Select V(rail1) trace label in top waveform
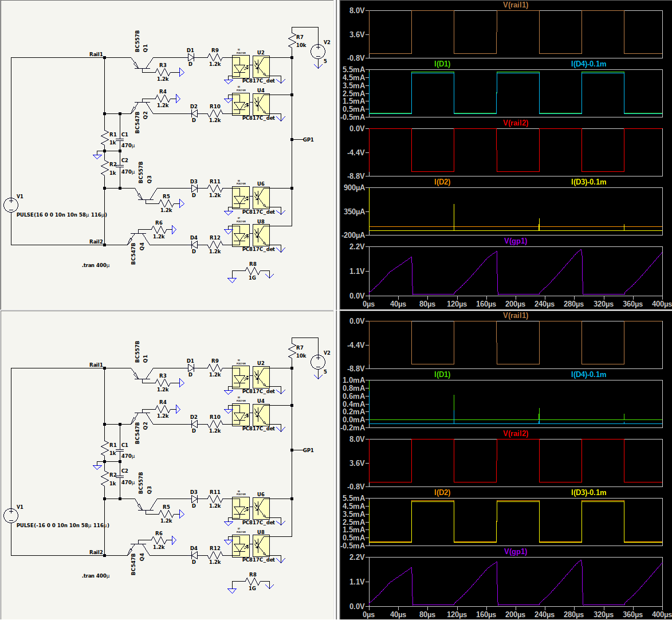 click(x=515, y=5)
